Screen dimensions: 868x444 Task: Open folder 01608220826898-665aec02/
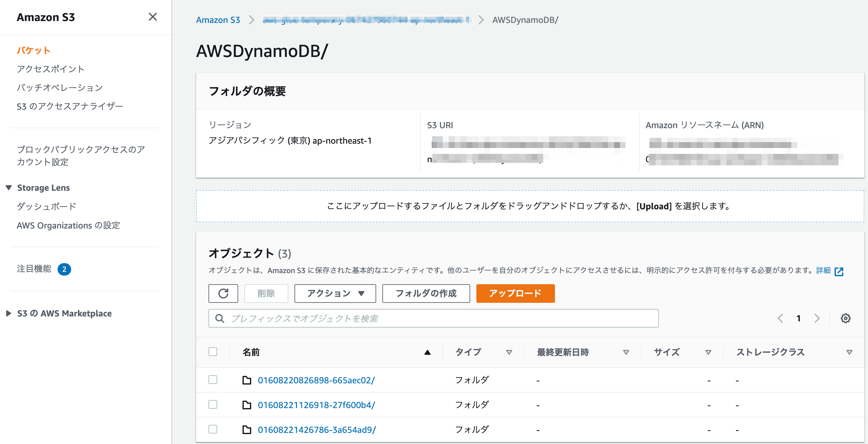[316, 380]
